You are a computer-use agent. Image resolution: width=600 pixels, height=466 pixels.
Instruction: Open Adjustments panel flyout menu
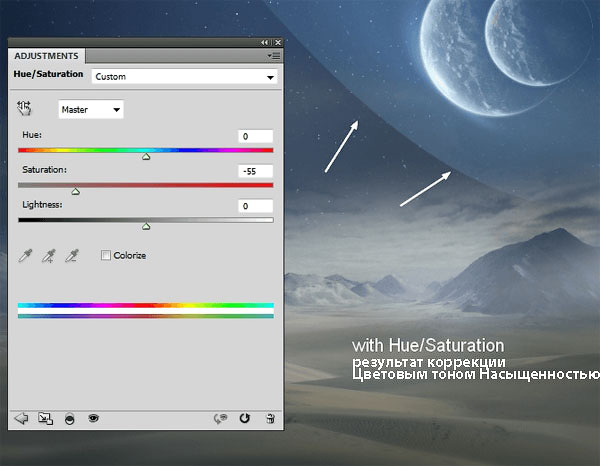coord(274,56)
